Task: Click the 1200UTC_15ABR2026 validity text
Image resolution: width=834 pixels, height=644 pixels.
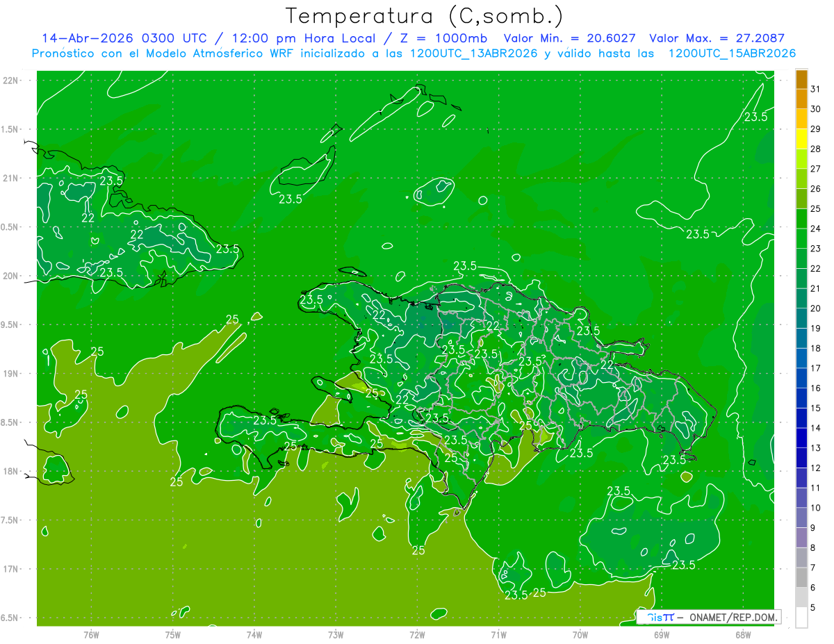Action: 732,53
